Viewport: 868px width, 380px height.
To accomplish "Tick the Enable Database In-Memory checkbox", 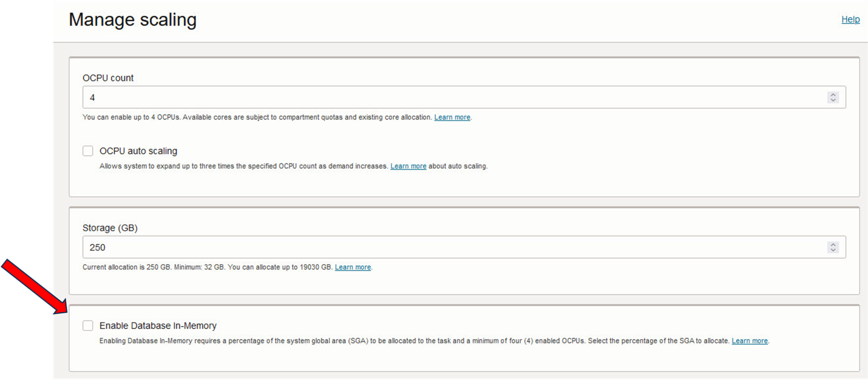I will click(88, 326).
